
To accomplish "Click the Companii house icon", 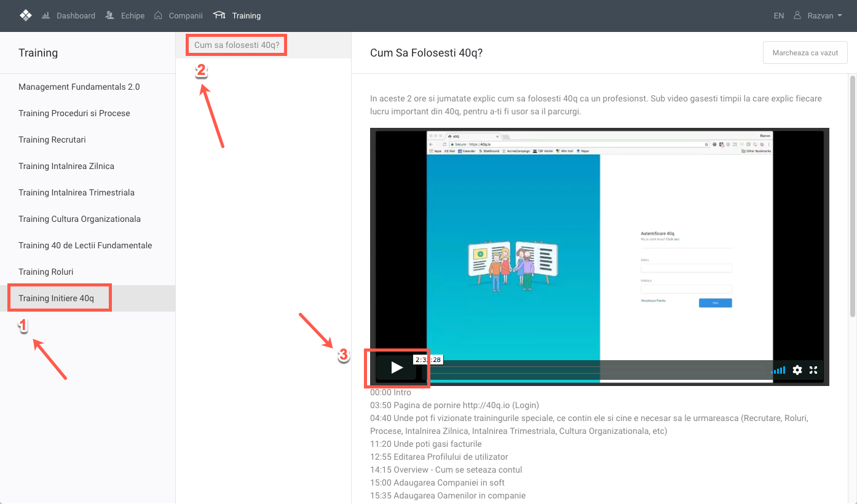I will (159, 15).
